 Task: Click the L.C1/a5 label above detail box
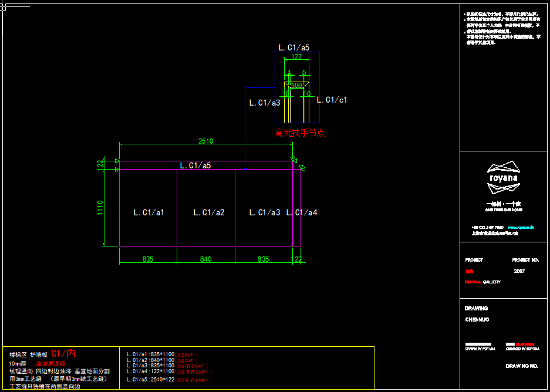(x=293, y=47)
